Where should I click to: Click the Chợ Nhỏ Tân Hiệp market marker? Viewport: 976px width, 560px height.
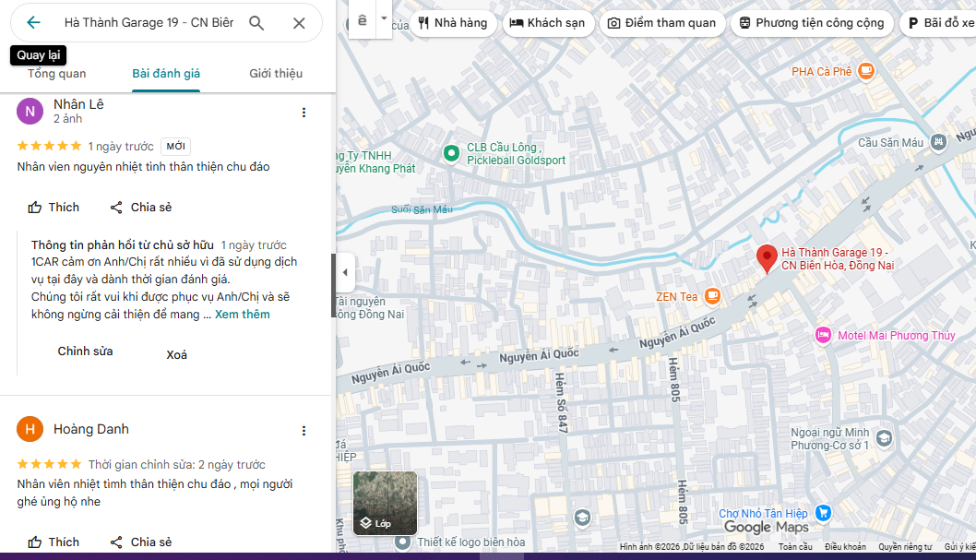point(823,513)
